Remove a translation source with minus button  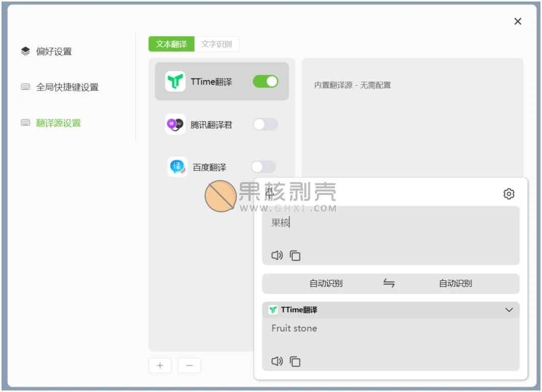[189, 365]
